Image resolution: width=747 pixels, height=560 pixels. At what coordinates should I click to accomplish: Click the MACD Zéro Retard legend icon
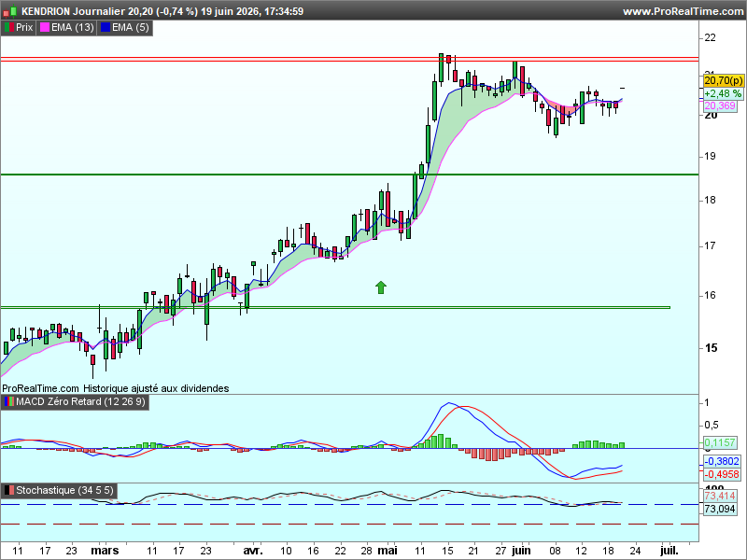click(8, 402)
